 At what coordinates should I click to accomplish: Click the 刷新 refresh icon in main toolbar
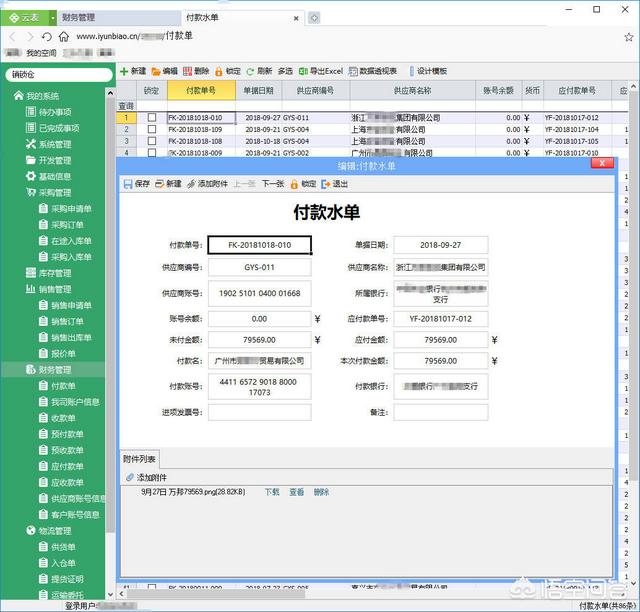250,71
